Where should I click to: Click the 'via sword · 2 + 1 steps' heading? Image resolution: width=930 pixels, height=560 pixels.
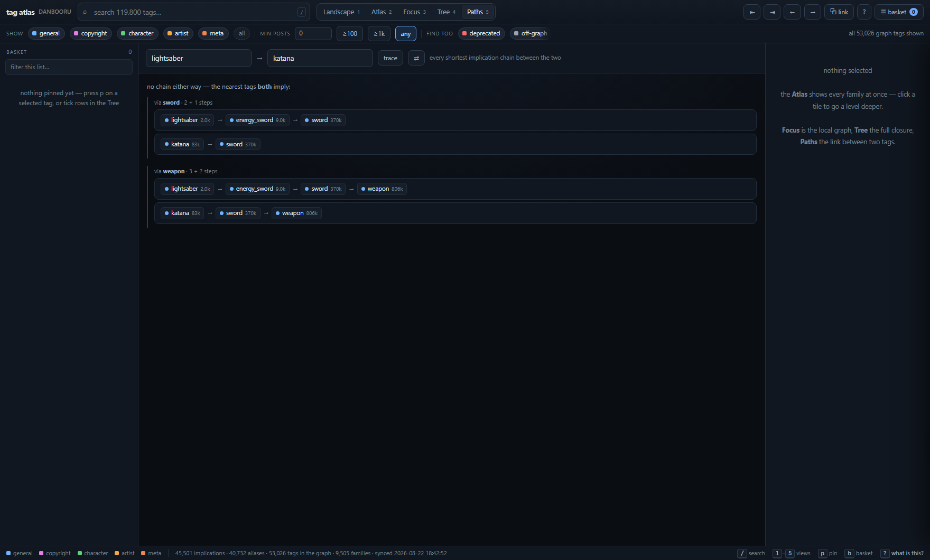point(183,103)
